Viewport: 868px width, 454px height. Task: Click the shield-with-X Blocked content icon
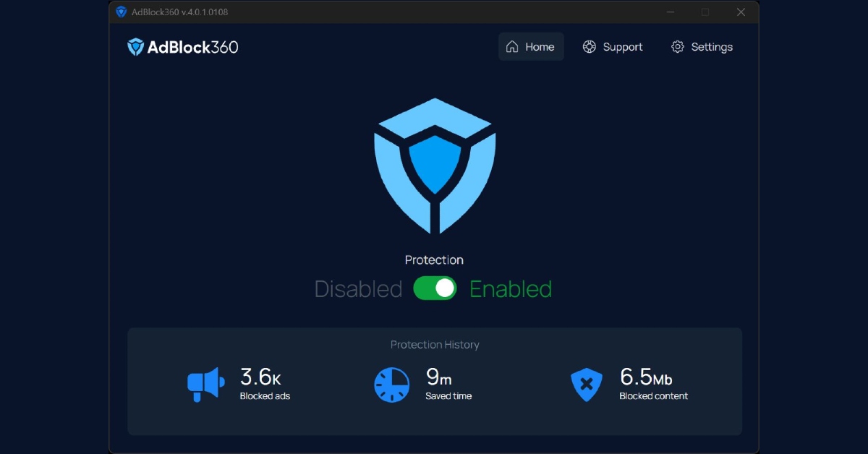587,385
